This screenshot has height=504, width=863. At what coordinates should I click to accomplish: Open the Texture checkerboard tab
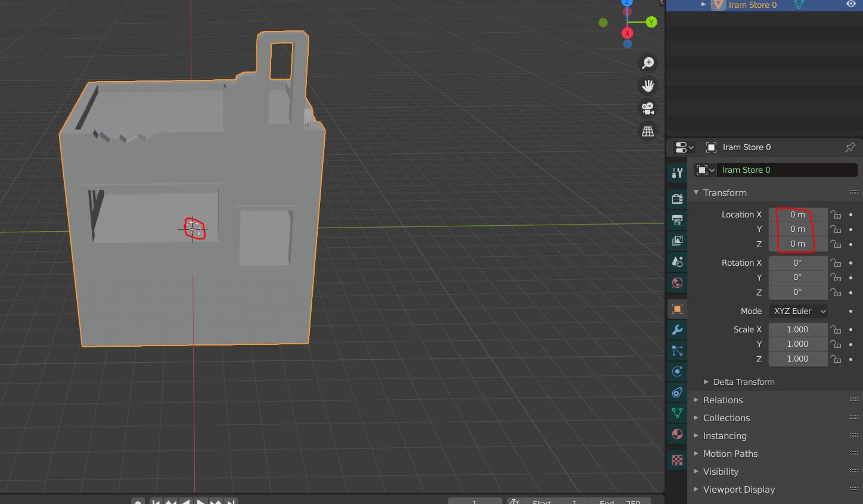677,460
